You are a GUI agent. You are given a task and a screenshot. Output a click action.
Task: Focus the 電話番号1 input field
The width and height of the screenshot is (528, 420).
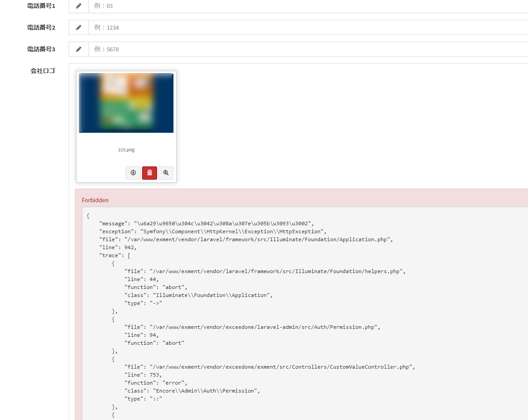click(x=308, y=6)
